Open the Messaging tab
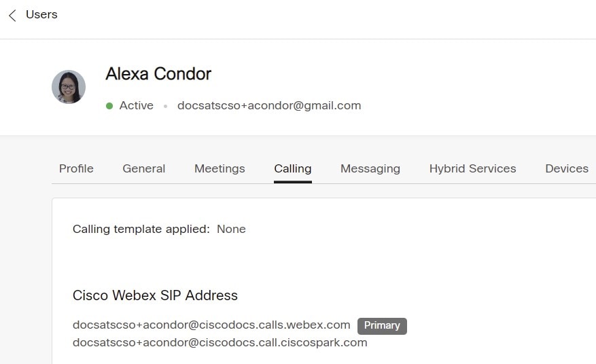The image size is (596, 364). coord(370,168)
